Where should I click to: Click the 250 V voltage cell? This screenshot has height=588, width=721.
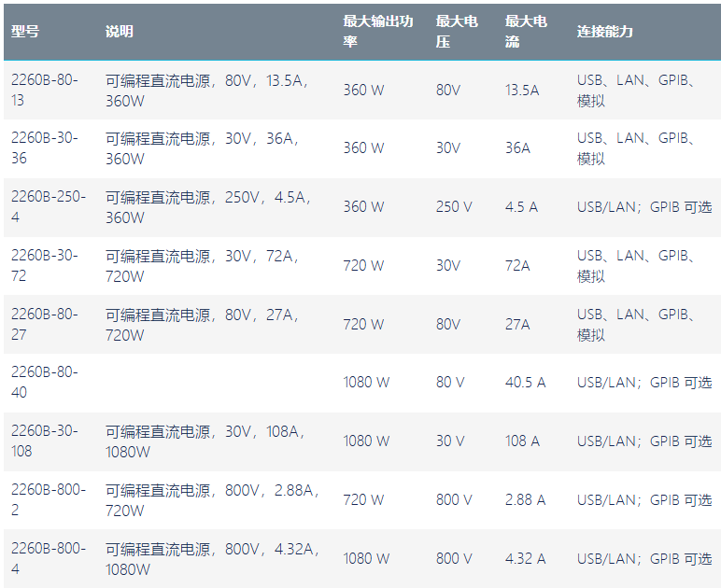click(454, 206)
